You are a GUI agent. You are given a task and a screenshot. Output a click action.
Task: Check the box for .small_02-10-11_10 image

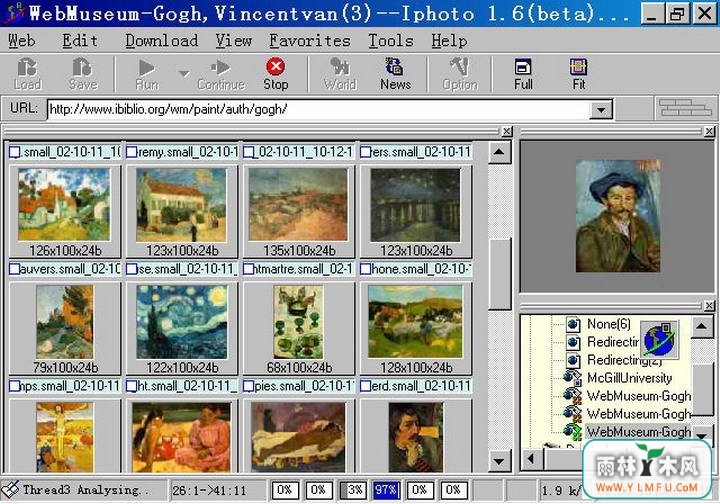click(x=15, y=151)
